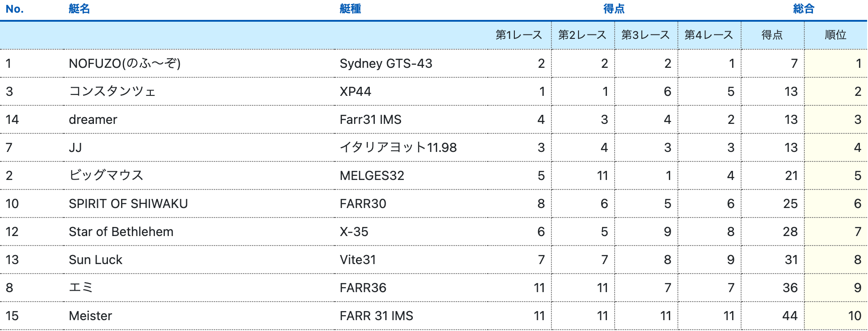
Task: Select the 第3レース sub-header
Action: pos(645,35)
